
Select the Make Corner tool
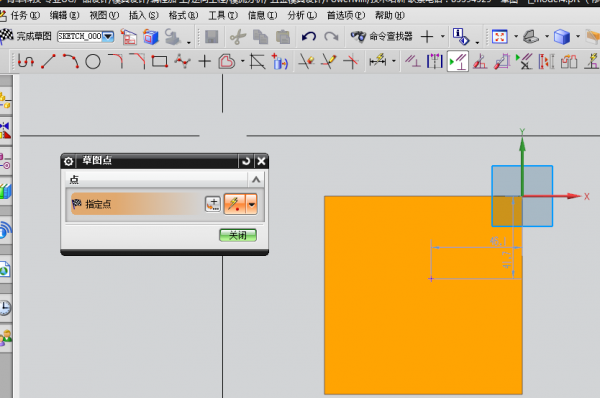[351, 61]
